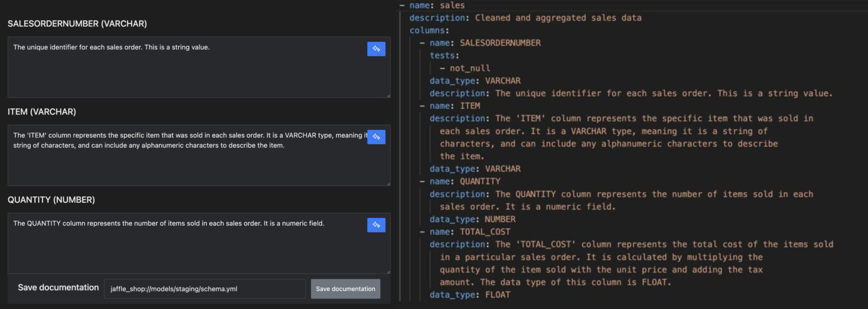Select the SALESORDERNUMBER (VARCHAR) heading
The width and height of the screenshot is (868, 309).
click(x=77, y=24)
